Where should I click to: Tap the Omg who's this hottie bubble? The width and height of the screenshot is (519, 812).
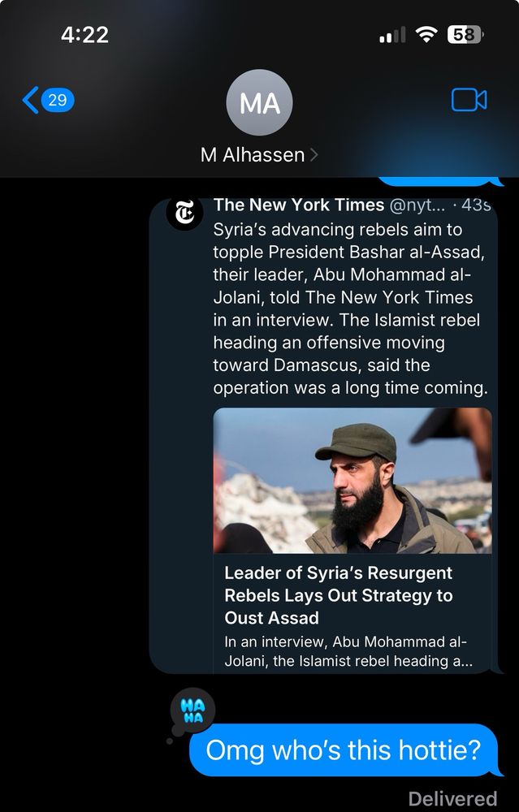tap(344, 749)
